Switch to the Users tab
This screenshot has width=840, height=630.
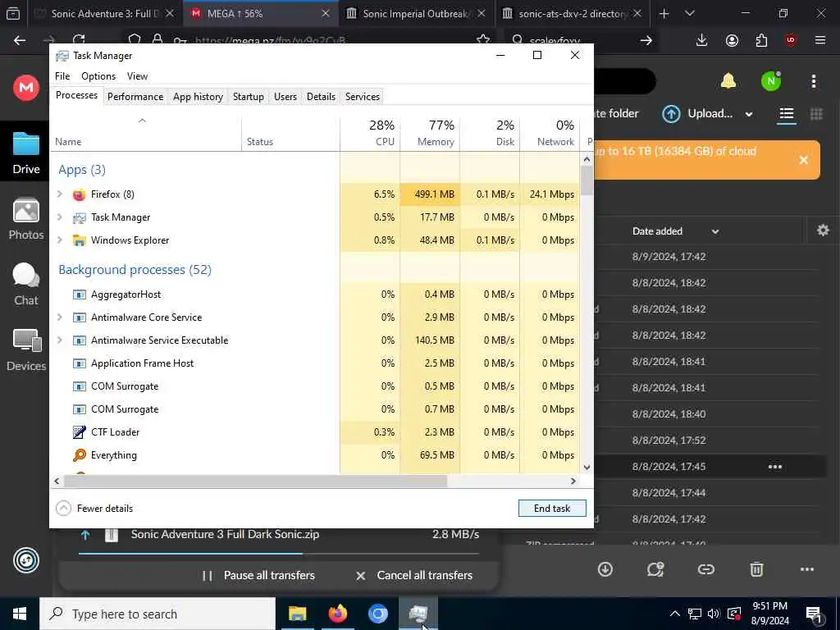(285, 97)
